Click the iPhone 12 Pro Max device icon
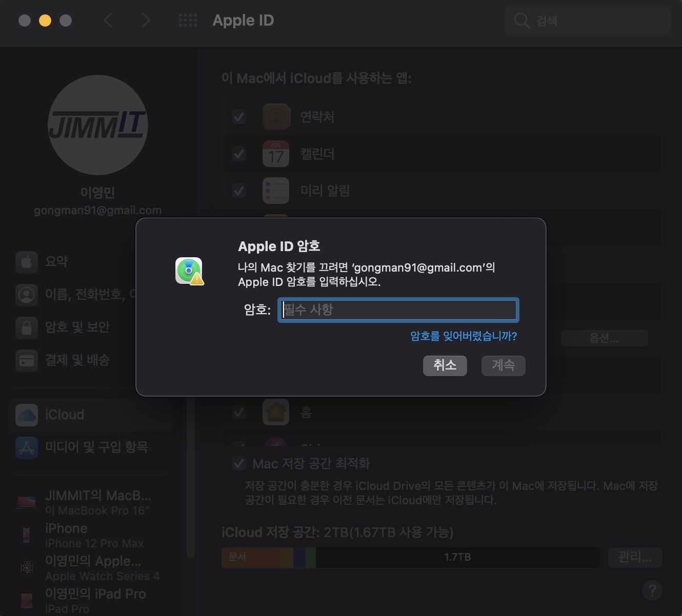 27,535
